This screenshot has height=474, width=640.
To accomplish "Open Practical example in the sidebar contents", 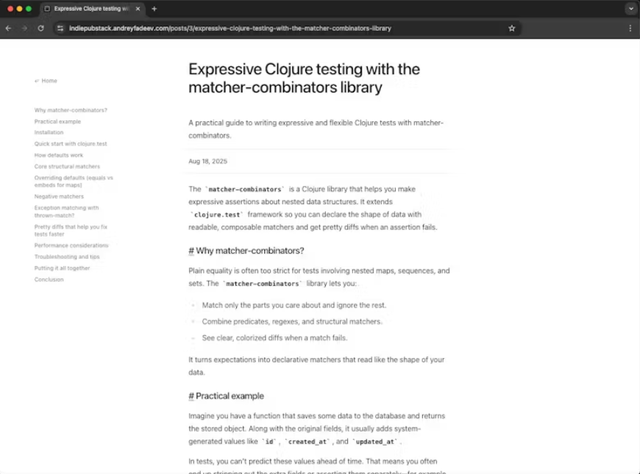I will click(58, 122).
